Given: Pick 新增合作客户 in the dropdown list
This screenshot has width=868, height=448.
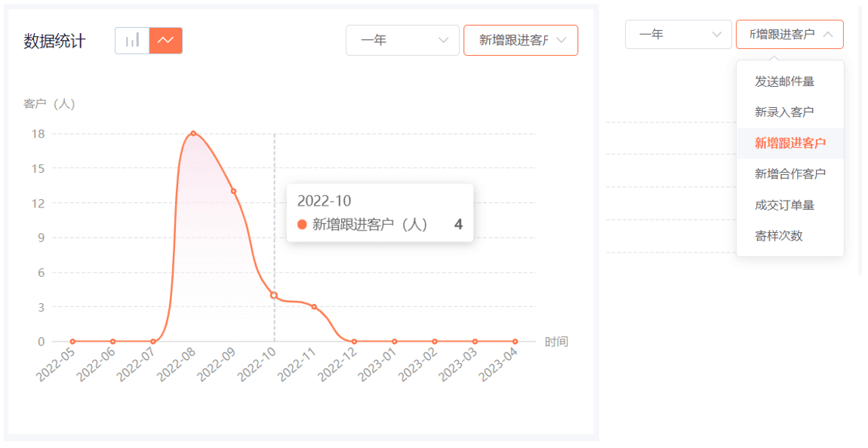Looking at the screenshot, I should click(x=790, y=174).
